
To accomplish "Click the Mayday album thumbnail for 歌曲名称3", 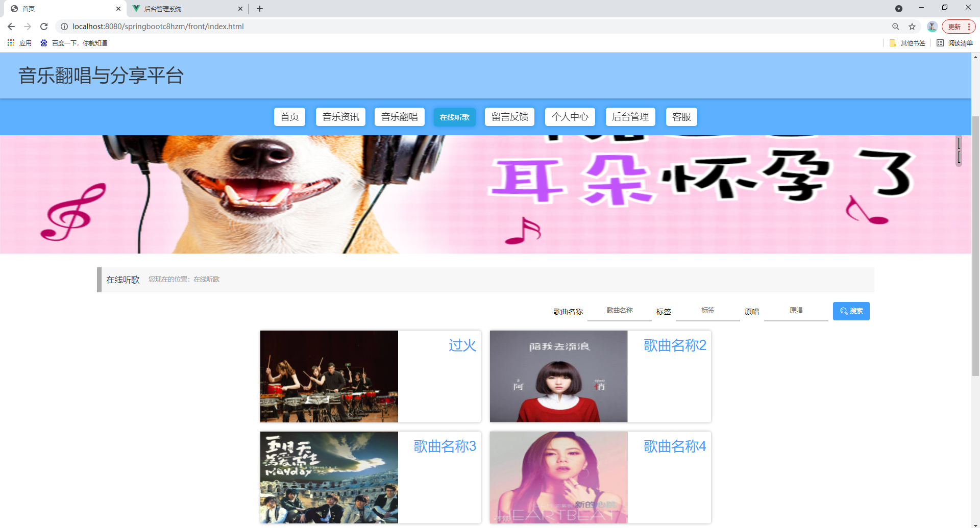I will (x=329, y=476).
